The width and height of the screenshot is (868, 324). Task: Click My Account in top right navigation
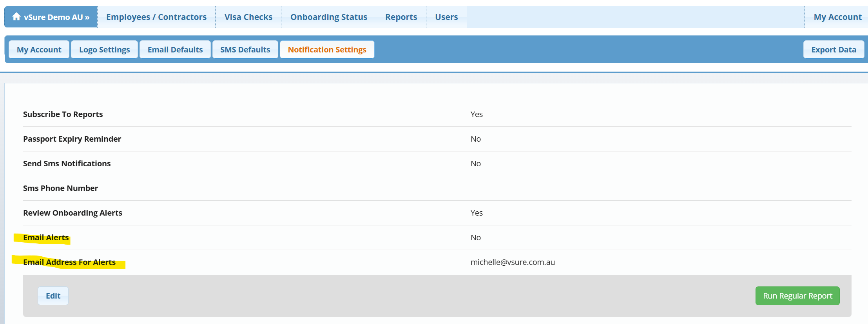point(837,17)
